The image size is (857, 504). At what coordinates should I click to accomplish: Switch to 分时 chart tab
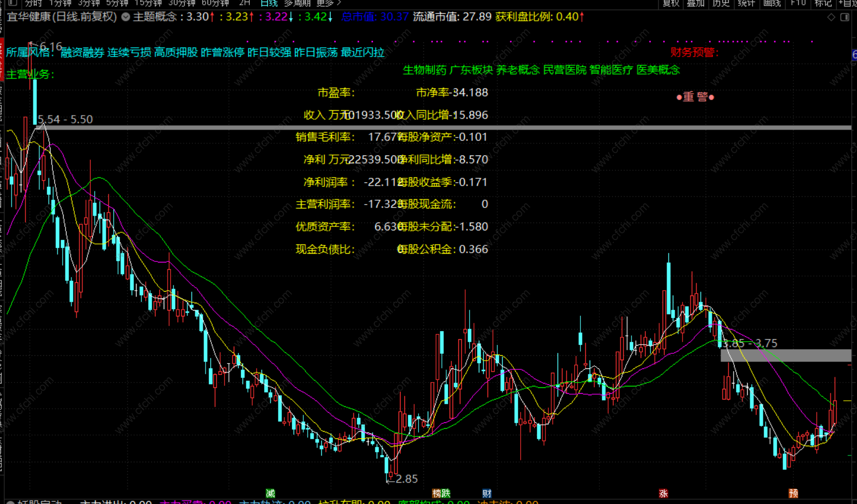(x=33, y=3)
